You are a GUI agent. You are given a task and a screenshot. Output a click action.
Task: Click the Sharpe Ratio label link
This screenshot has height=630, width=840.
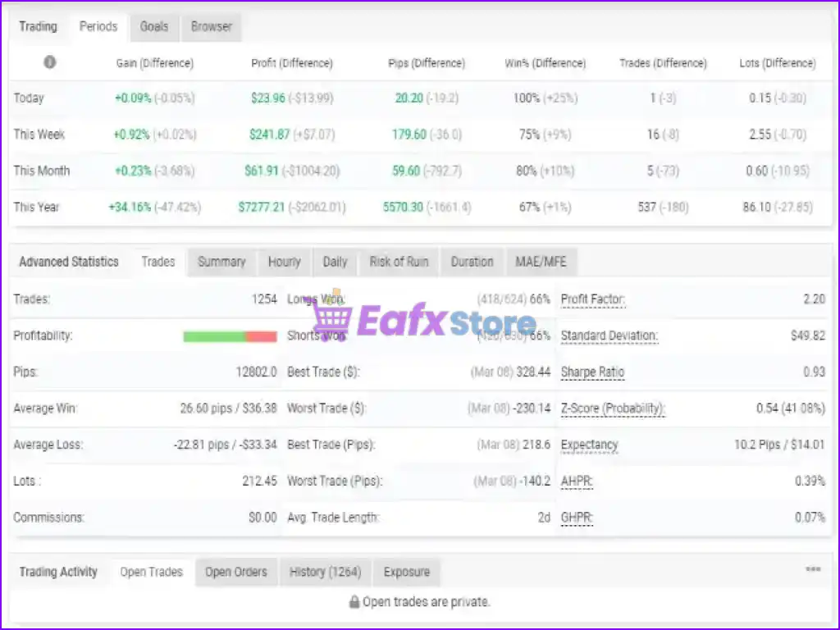592,372
